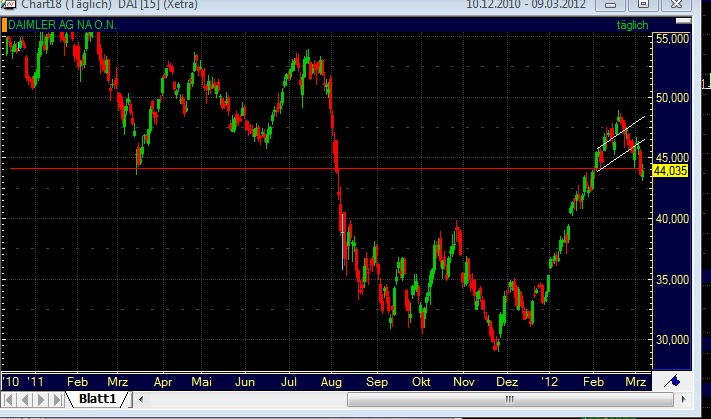The height and width of the screenshot is (419, 711).
Task: Jump to first sheet arrow
Action: pyautogui.click(x=9, y=400)
